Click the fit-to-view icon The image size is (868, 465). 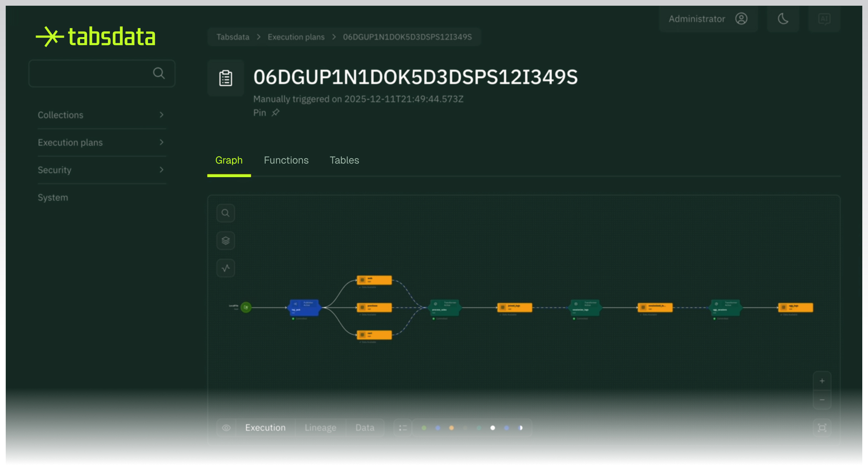tap(822, 428)
